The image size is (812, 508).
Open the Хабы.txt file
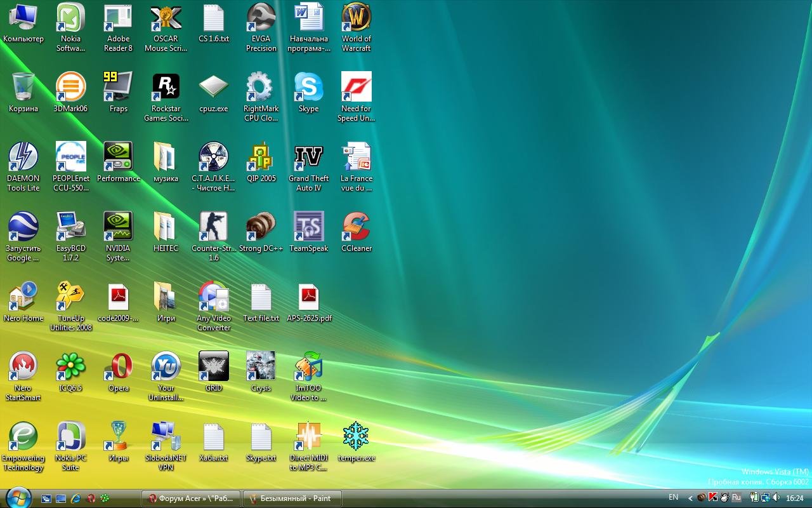pyautogui.click(x=214, y=436)
